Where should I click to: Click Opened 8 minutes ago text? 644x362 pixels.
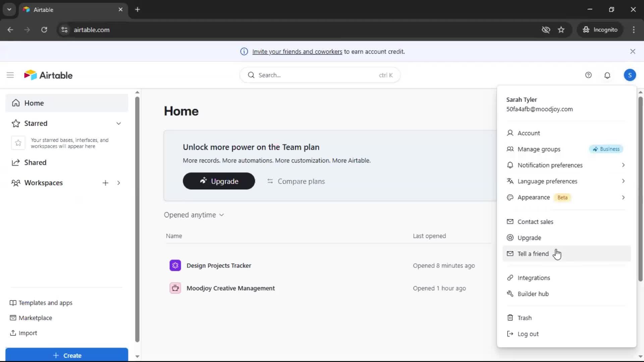444,265
